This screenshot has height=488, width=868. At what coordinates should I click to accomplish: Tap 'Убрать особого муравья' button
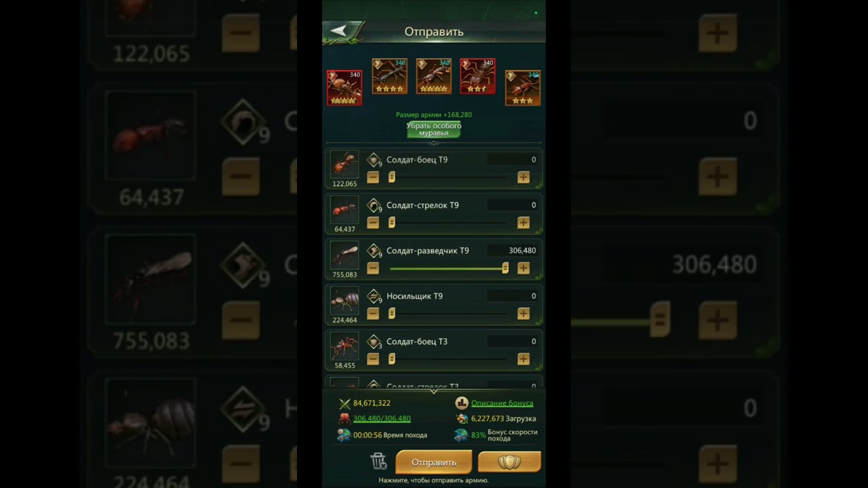click(434, 129)
